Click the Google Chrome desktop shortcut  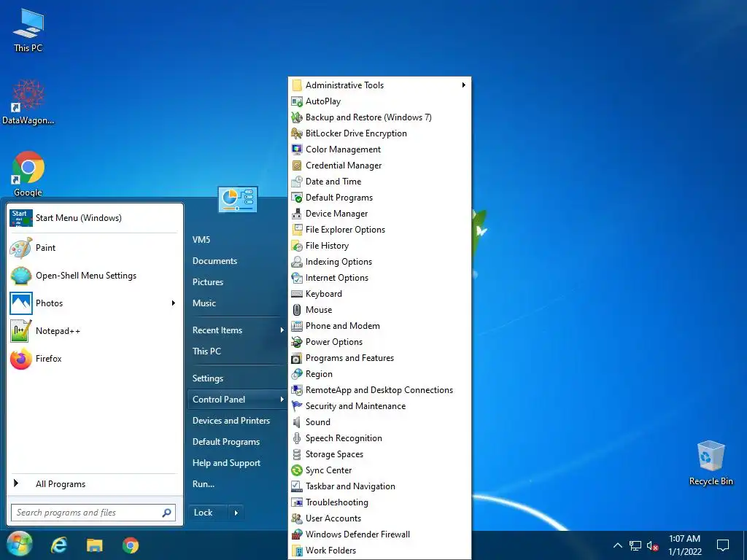coord(28,174)
